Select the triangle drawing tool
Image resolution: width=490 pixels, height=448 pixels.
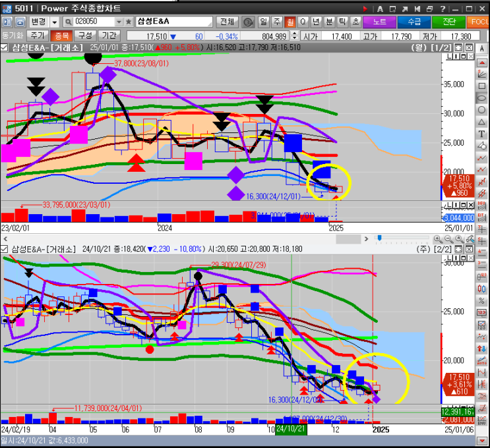point(481,122)
